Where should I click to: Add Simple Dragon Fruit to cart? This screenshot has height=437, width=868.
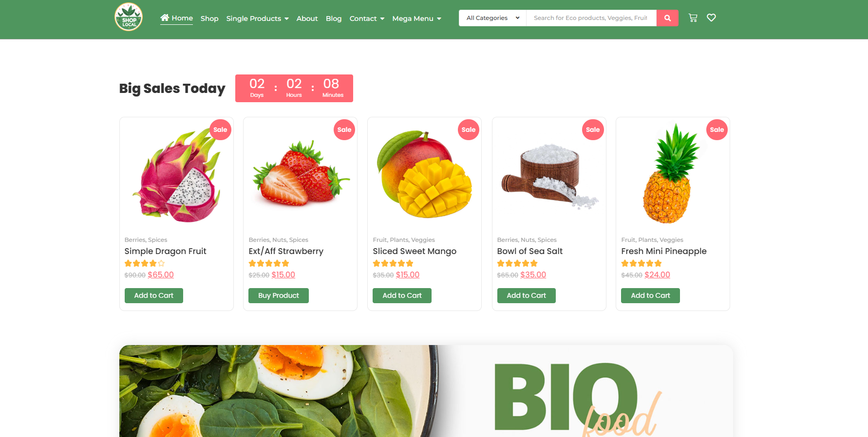(154, 295)
